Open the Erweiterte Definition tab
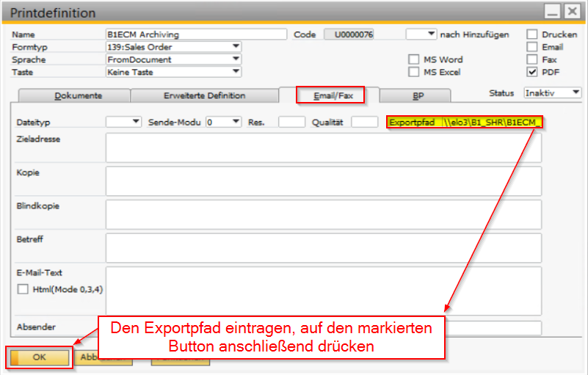588x375 pixels. (205, 95)
